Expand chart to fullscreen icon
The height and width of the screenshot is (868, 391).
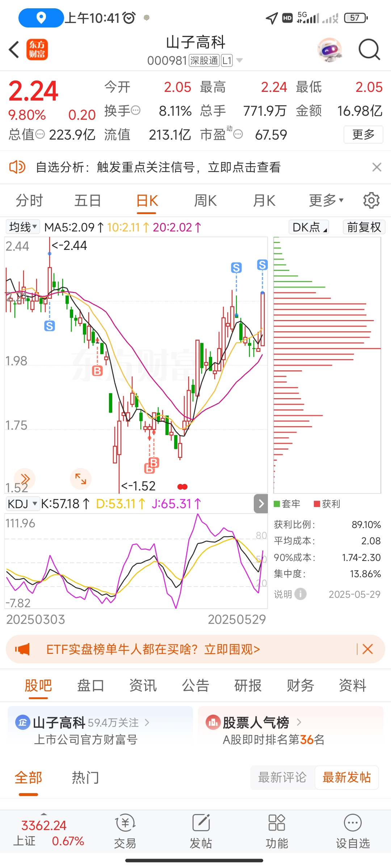click(x=81, y=478)
